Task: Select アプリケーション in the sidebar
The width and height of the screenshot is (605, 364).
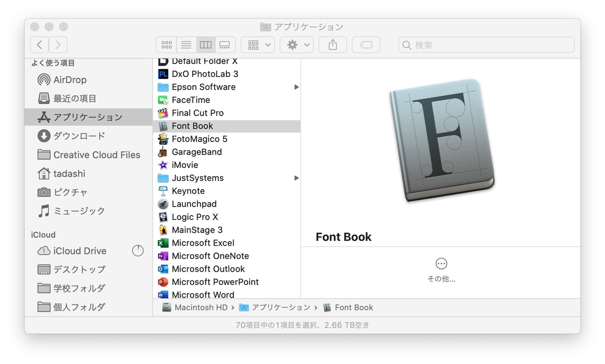Action: click(x=88, y=117)
